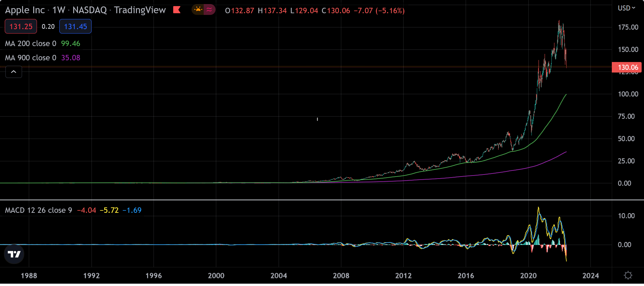
Task: Click the red sell price 131.25 button
Action: pyautogui.click(x=21, y=26)
